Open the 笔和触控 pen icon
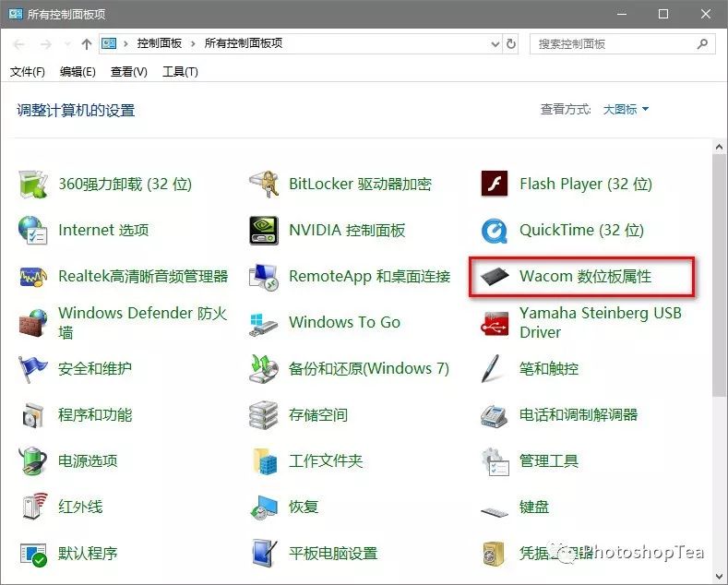This screenshot has width=728, height=585. (492, 369)
